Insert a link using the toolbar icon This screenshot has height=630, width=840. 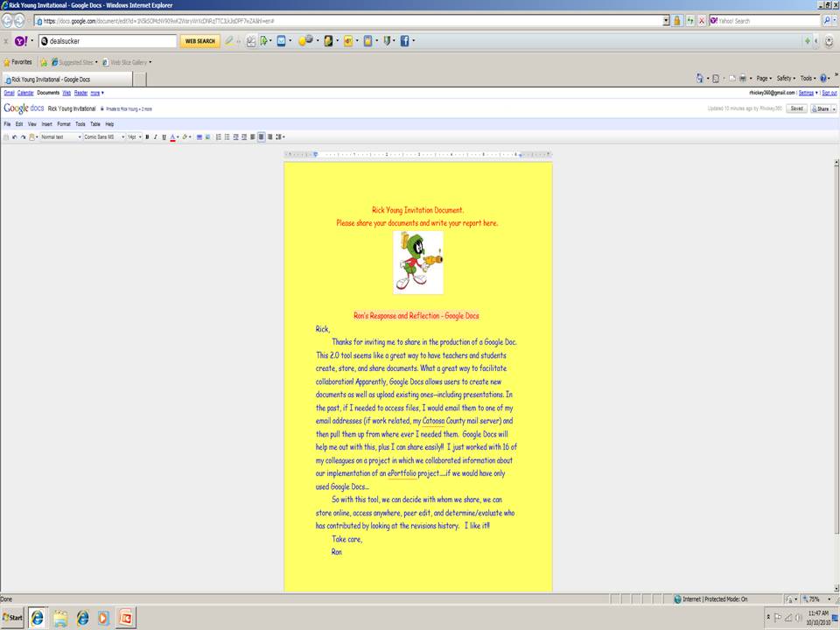click(x=199, y=137)
